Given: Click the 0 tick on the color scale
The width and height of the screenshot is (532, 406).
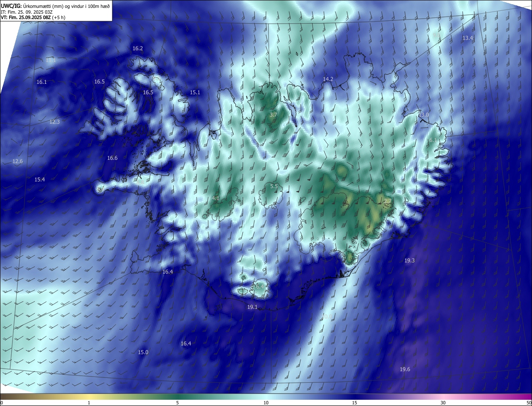Looking at the screenshot, I should (x=2, y=403).
